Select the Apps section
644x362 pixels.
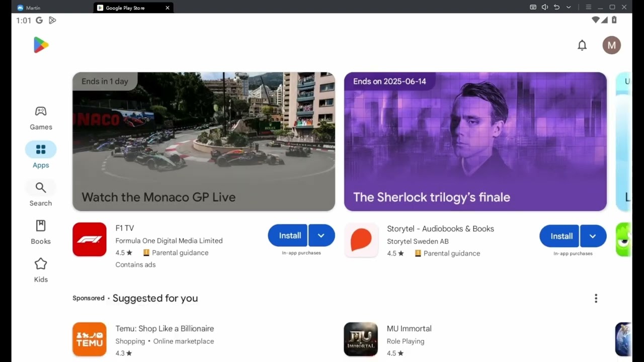(x=41, y=156)
